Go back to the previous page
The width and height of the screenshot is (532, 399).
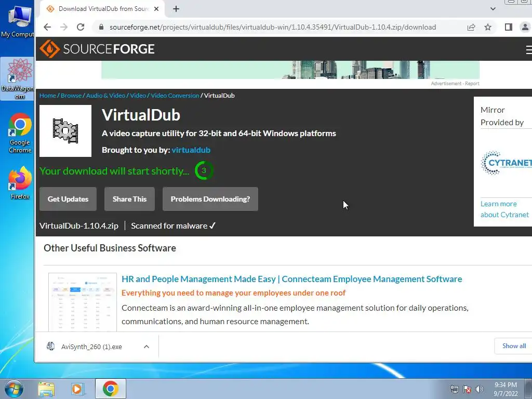tap(47, 27)
